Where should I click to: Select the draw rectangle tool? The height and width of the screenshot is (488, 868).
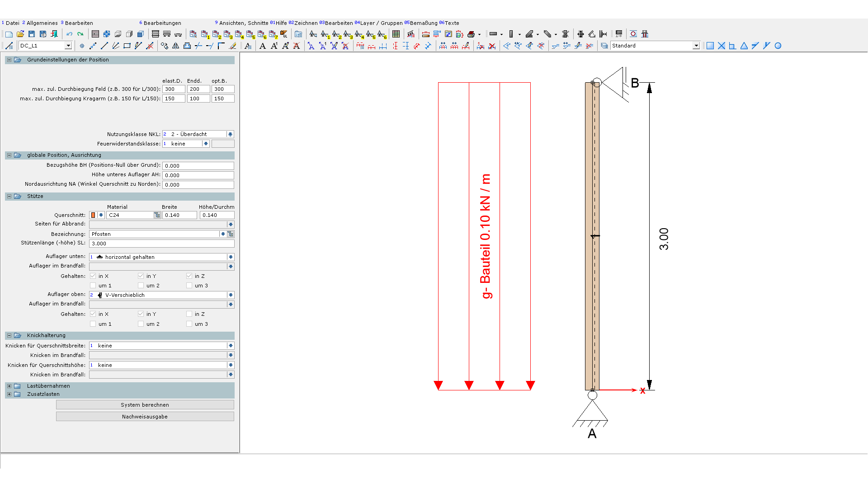click(x=127, y=46)
